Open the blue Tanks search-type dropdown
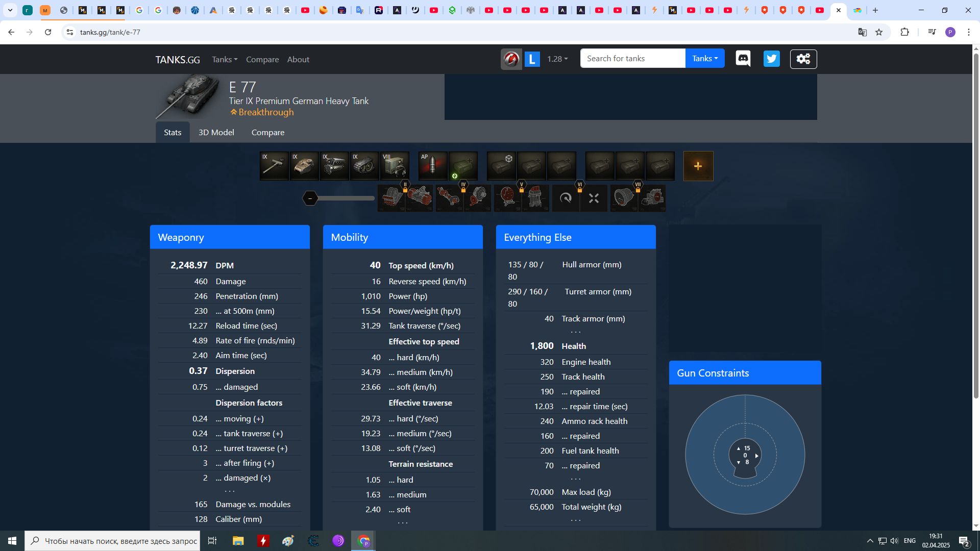 [x=705, y=59]
